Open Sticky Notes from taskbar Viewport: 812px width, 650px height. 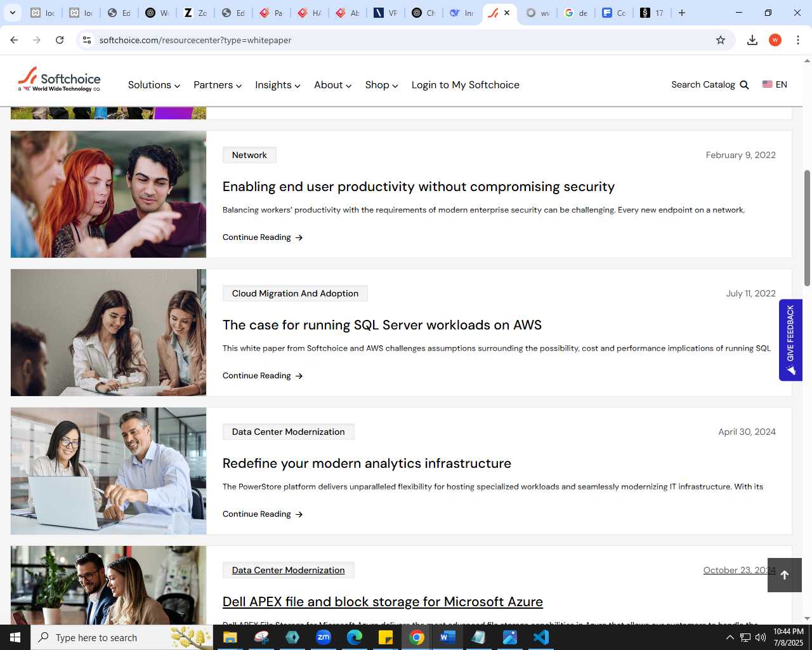click(x=386, y=637)
